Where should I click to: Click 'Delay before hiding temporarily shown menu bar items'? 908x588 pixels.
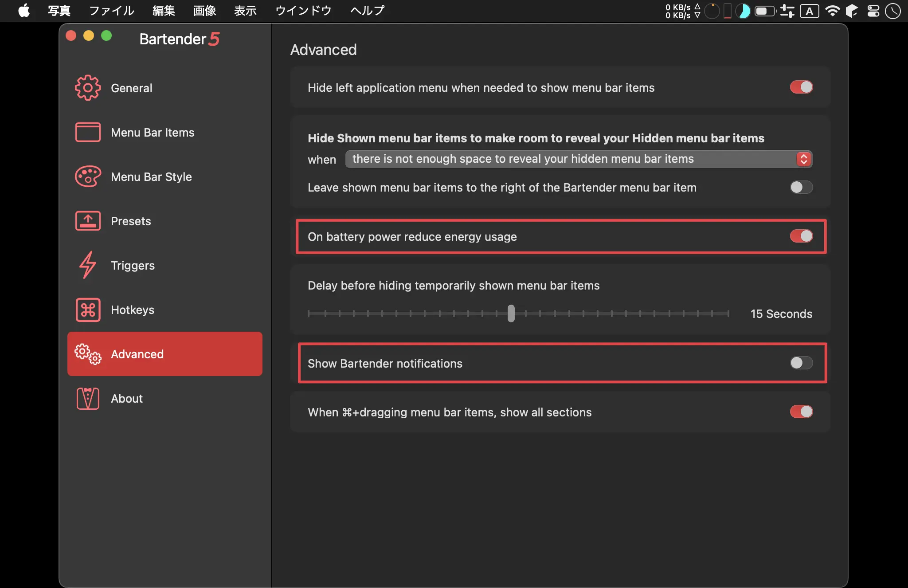pos(454,285)
